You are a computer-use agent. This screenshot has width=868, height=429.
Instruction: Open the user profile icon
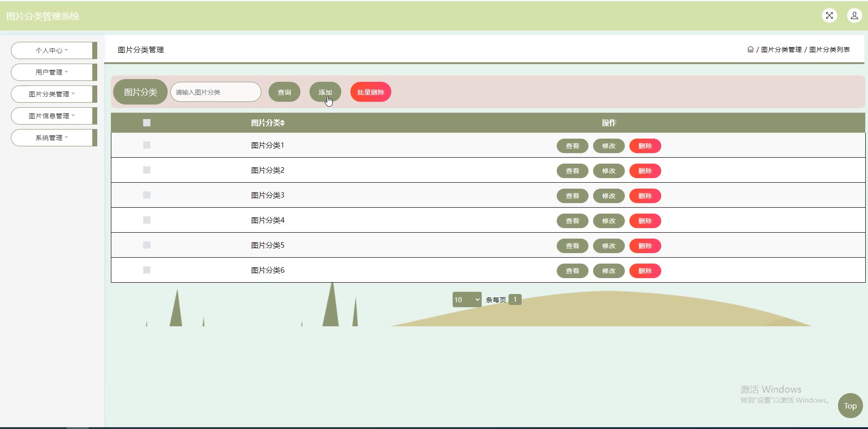(854, 15)
